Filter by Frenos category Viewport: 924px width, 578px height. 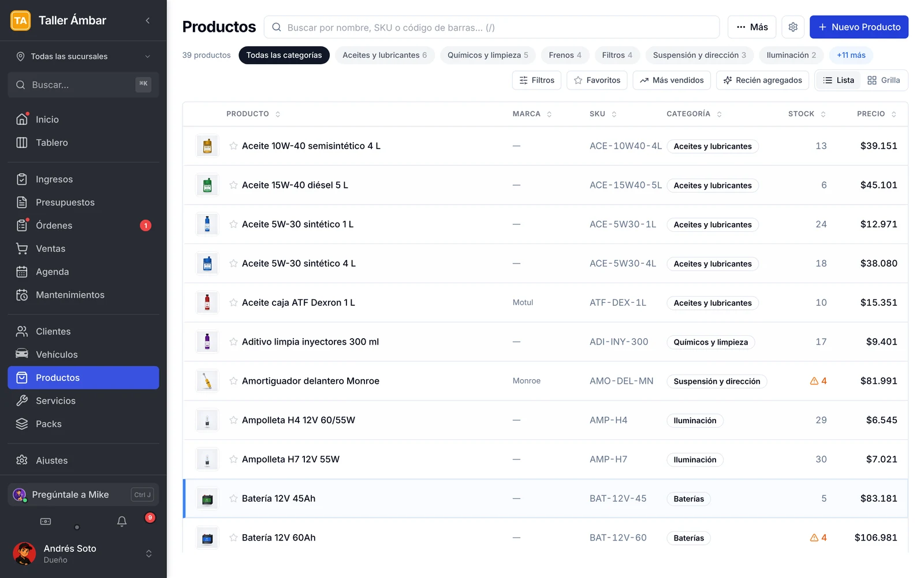[565, 55]
